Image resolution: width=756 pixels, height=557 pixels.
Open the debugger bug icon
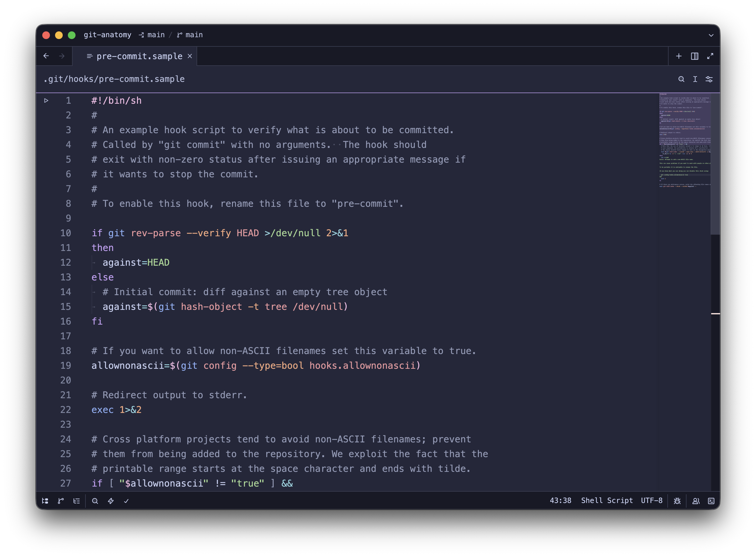pyautogui.click(x=677, y=501)
